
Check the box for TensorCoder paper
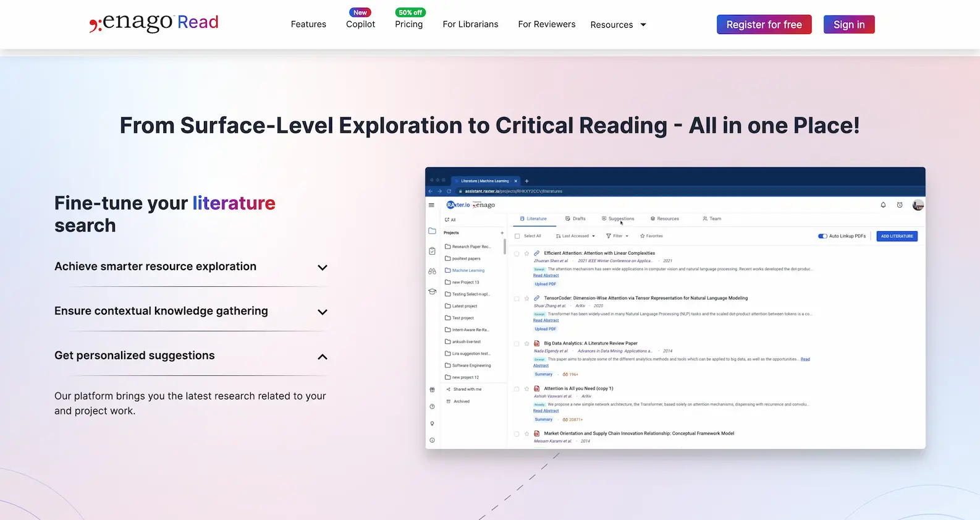point(517,299)
